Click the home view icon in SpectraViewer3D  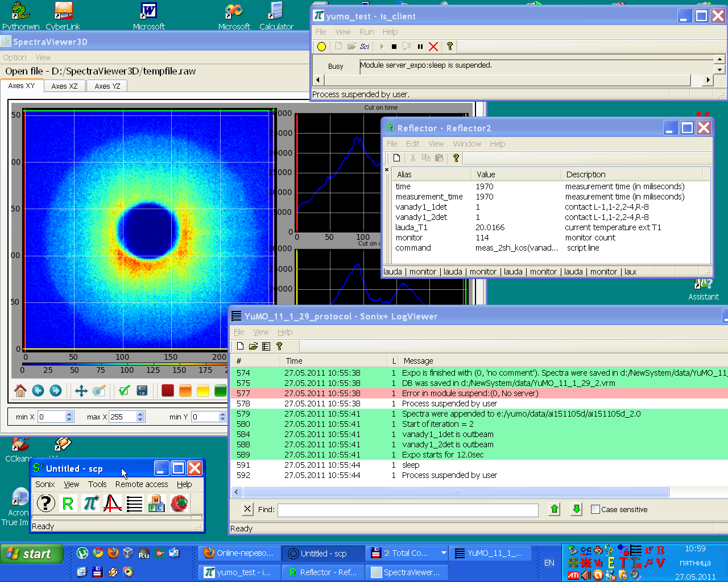coord(20,390)
